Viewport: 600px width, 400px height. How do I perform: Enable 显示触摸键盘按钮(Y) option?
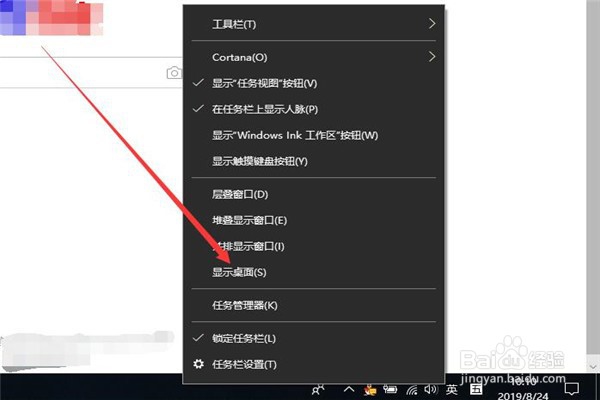313,161
